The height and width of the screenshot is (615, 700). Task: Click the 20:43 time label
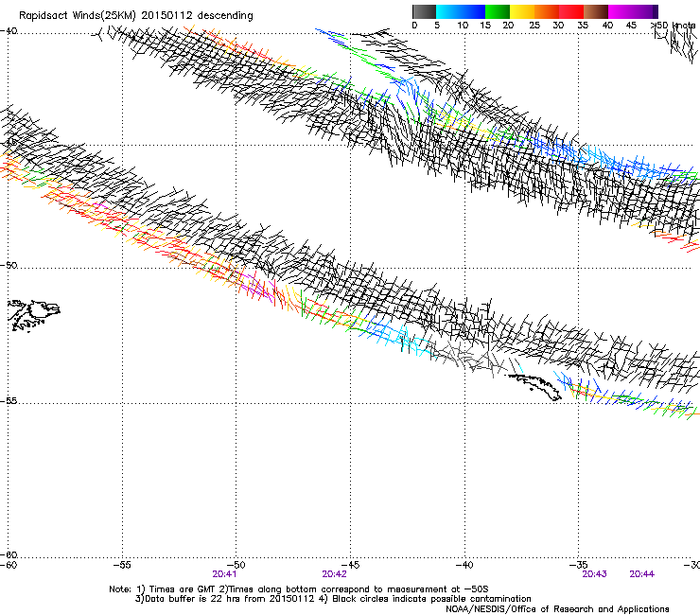pyautogui.click(x=594, y=574)
